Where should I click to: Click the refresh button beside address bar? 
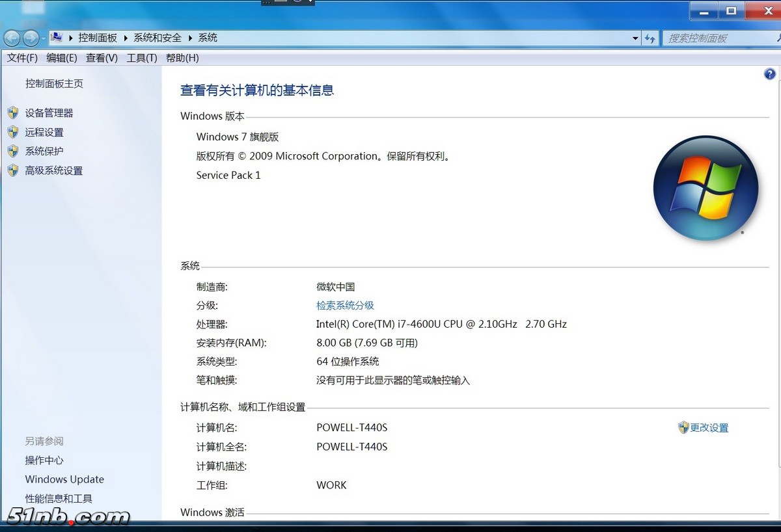point(650,38)
